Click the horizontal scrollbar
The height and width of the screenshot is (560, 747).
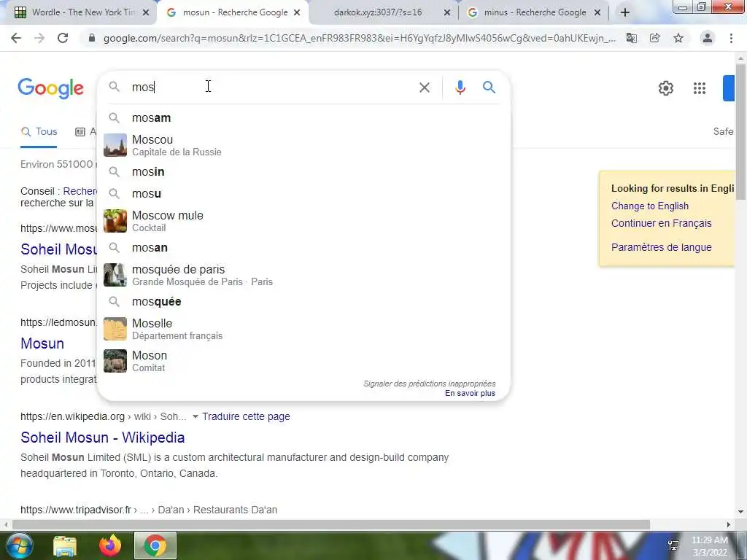pos(330,524)
